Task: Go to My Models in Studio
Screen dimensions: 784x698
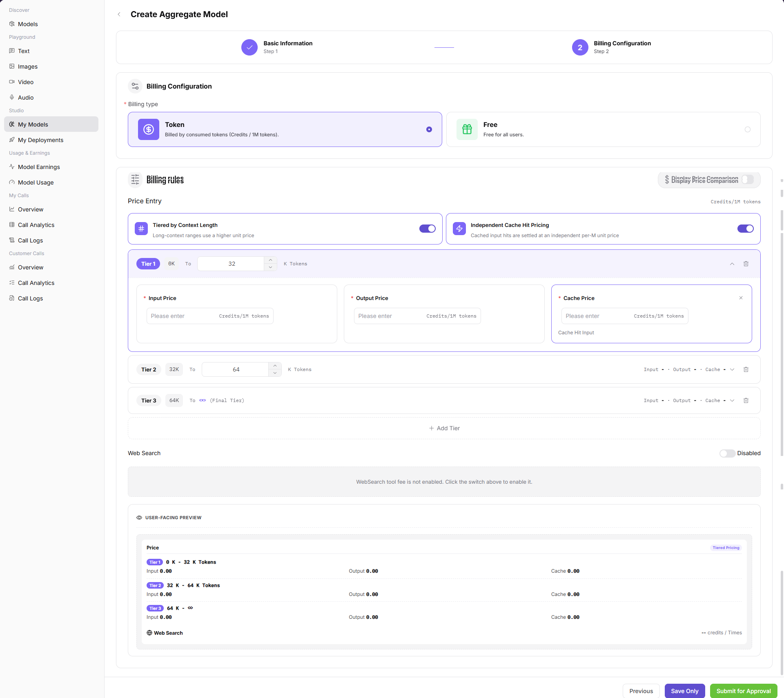Action: (x=51, y=124)
